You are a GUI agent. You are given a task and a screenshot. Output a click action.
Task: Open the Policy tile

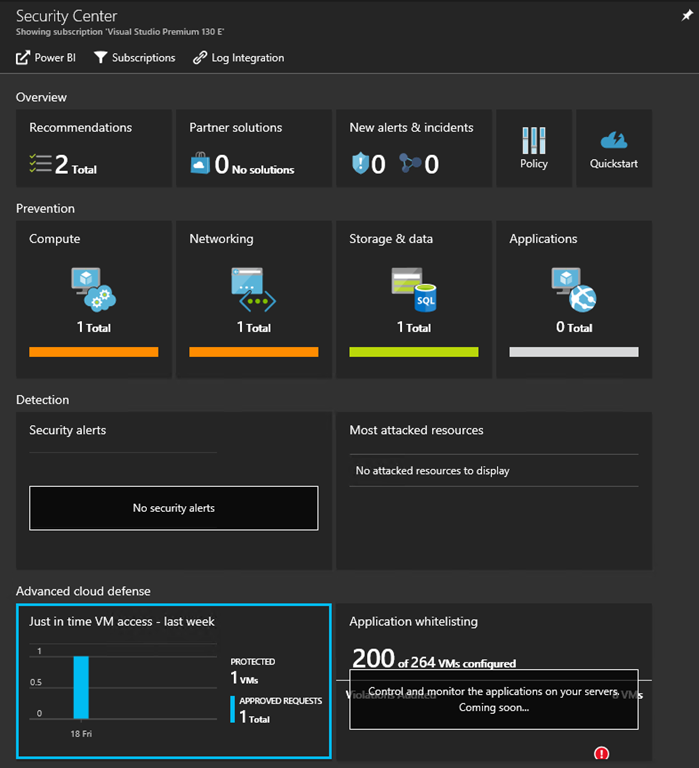click(534, 148)
